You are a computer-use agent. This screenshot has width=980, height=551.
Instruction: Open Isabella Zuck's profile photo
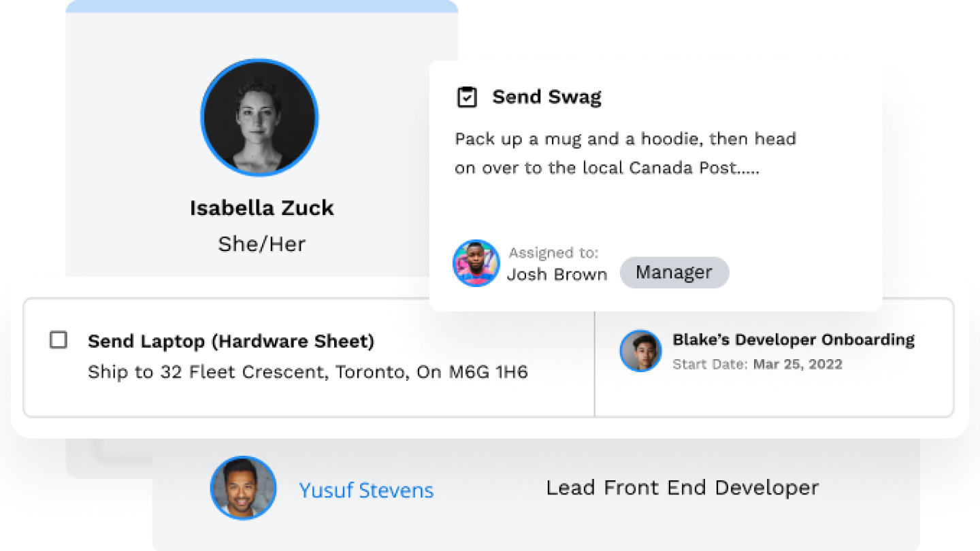259,118
